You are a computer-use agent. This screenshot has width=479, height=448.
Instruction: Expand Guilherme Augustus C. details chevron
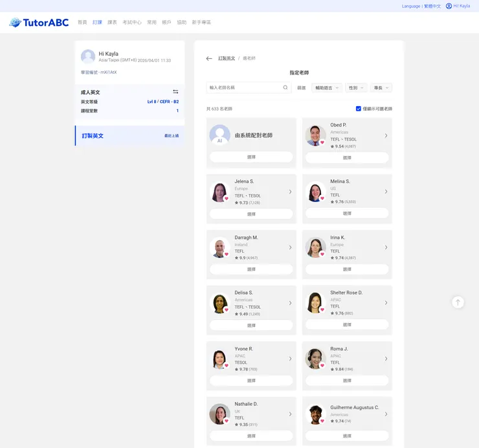(x=386, y=414)
